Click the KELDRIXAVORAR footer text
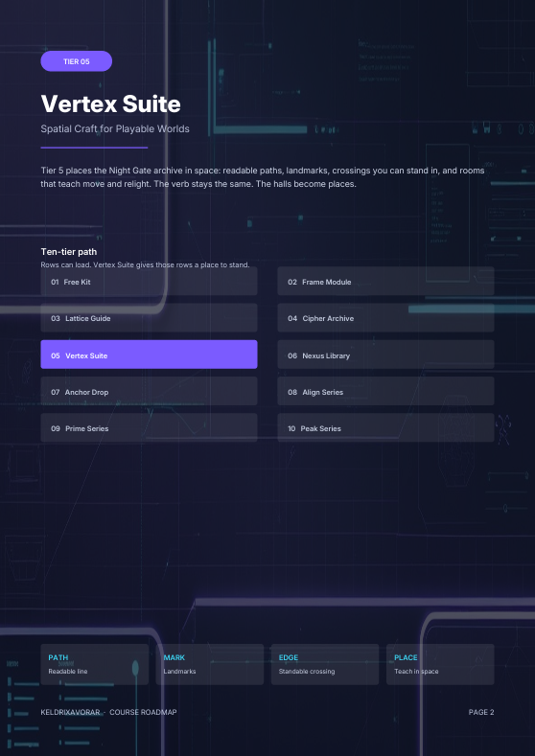The width and height of the screenshot is (535, 756). (70, 712)
